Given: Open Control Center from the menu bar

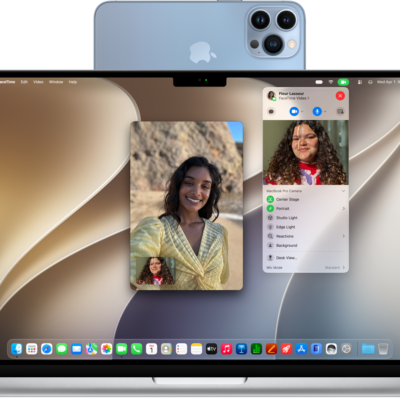Looking at the screenshot, I should 360,82.
